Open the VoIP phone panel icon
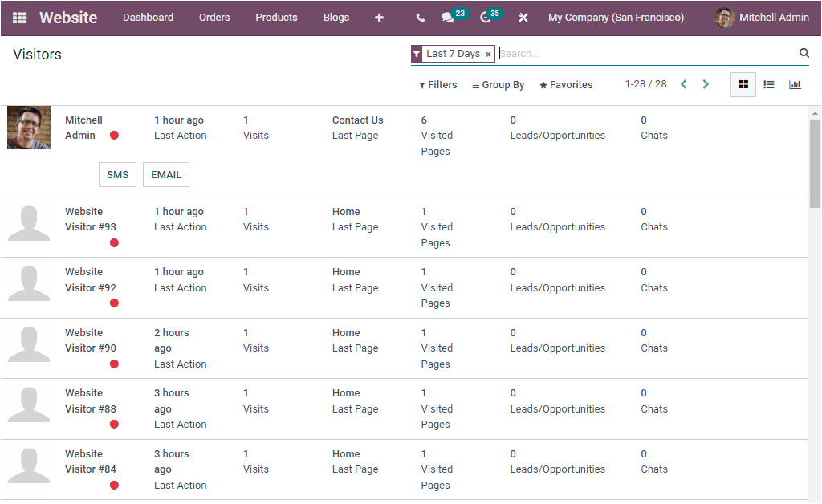Screen dimensions: 822x504 click(419, 17)
